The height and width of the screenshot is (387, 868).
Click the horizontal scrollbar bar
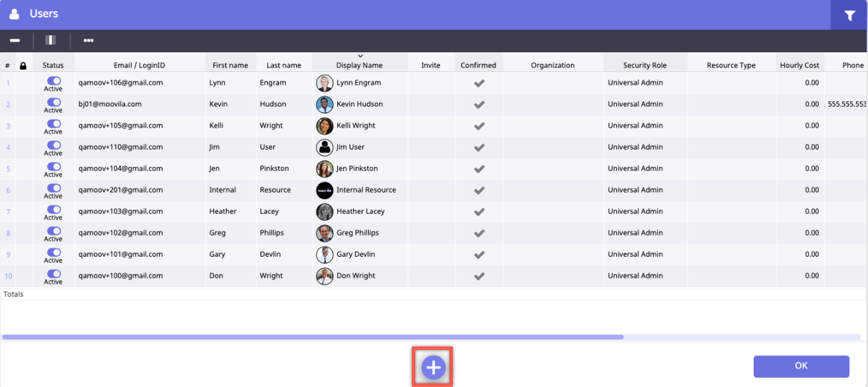tap(312, 337)
